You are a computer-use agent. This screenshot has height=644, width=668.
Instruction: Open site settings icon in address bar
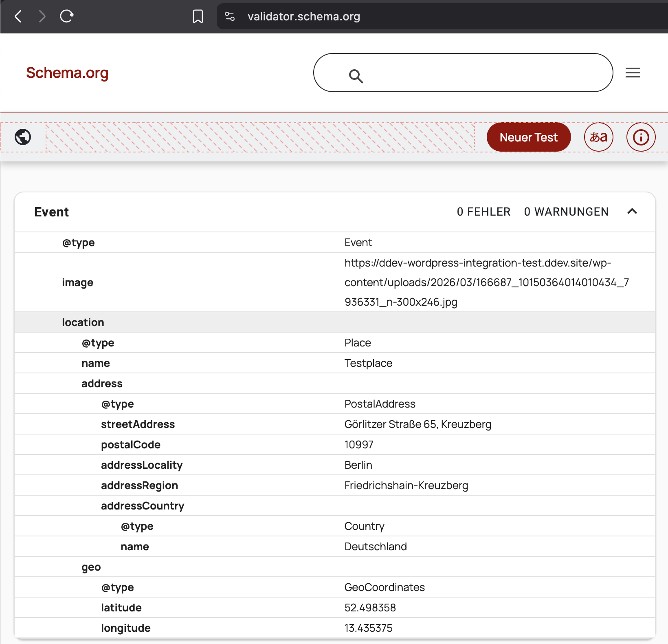230,16
